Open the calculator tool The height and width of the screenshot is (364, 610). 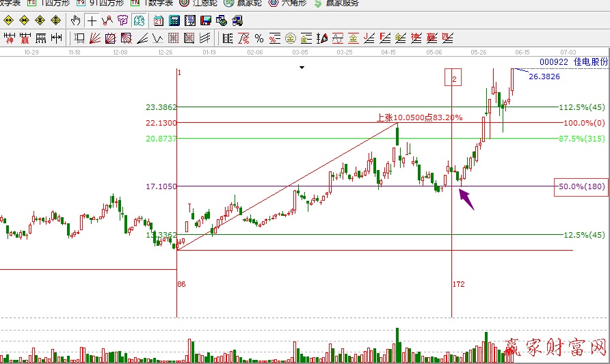click(173, 20)
